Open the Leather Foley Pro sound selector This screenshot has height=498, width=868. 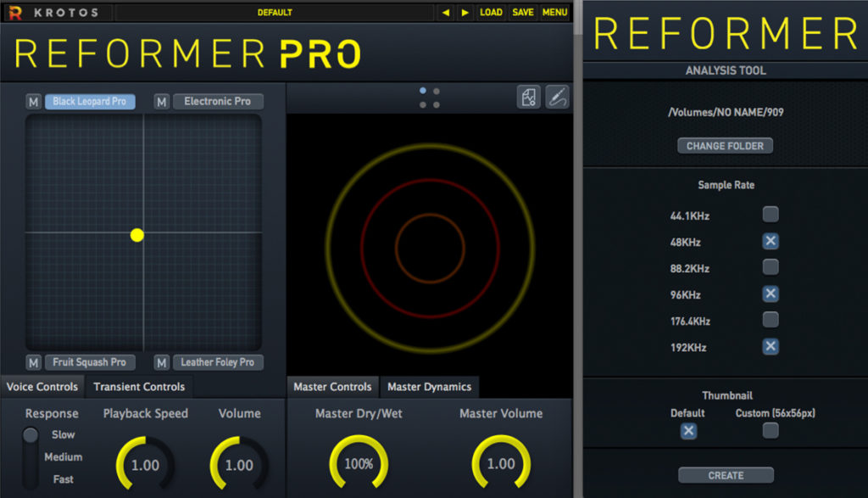coord(218,362)
